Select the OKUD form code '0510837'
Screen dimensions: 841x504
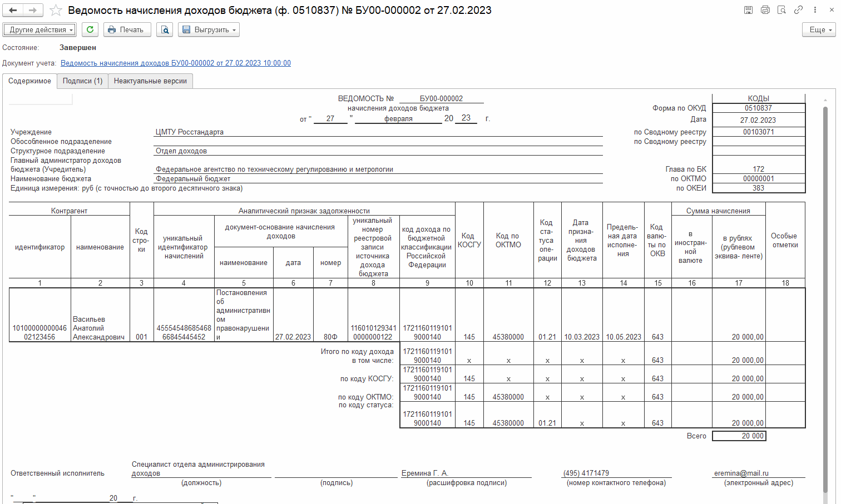tap(759, 108)
